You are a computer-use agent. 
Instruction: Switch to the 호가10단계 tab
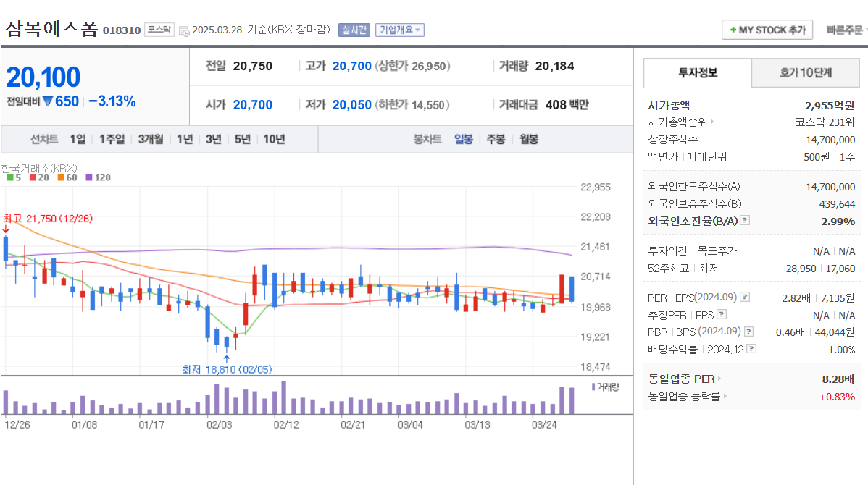[806, 72]
